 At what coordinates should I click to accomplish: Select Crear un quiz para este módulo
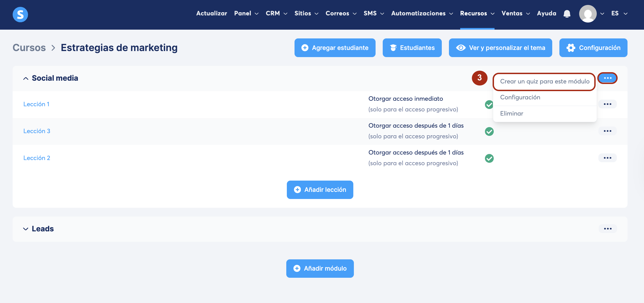click(545, 82)
